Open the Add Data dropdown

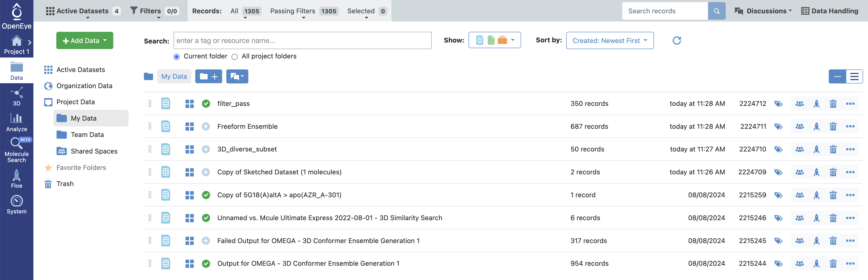pyautogui.click(x=85, y=40)
